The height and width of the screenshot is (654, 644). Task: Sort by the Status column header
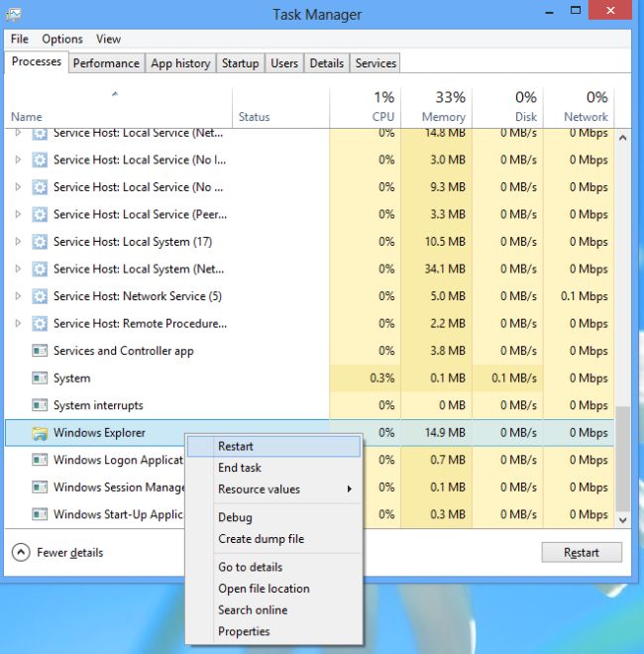point(280,108)
